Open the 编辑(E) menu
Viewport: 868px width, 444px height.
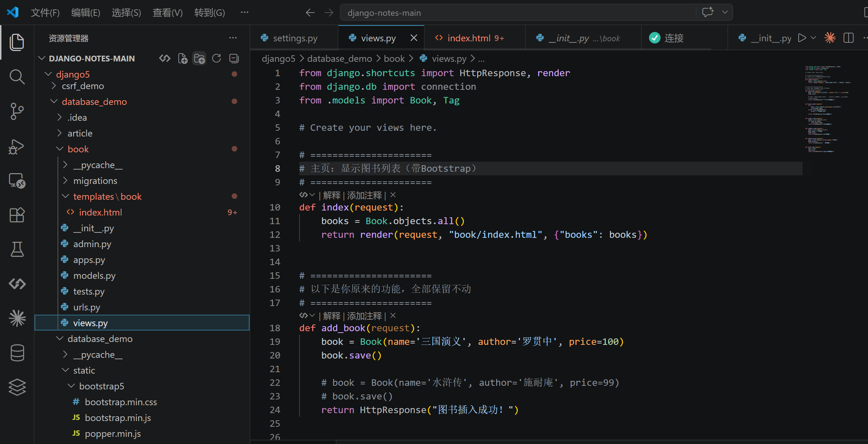point(86,13)
